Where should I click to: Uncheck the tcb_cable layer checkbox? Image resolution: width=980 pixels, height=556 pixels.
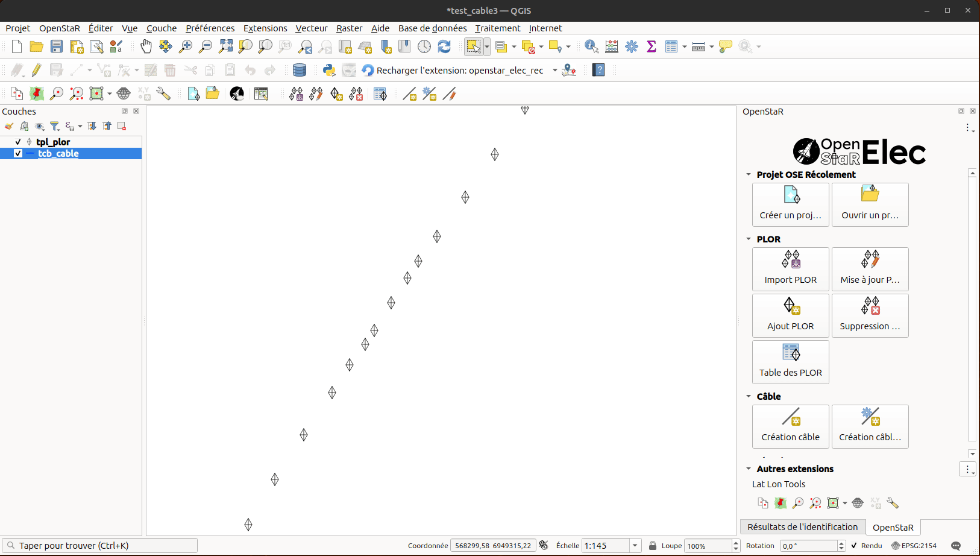[x=18, y=153]
